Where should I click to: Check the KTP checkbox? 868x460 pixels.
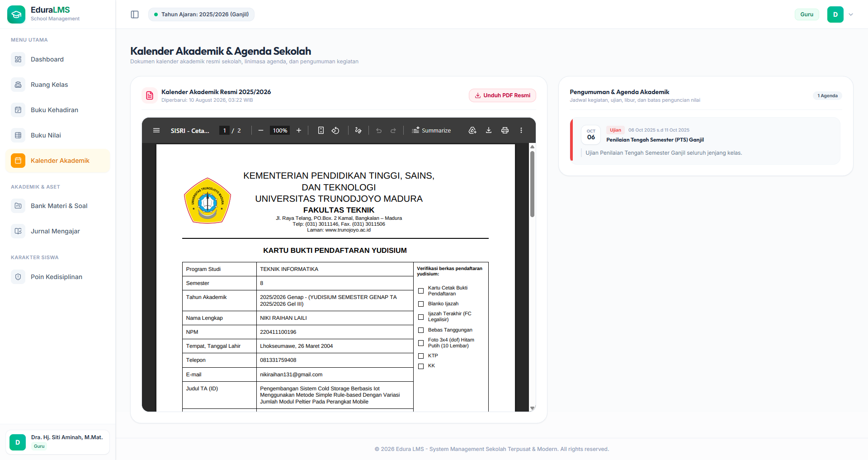pyautogui.click(x=421, y=356)
